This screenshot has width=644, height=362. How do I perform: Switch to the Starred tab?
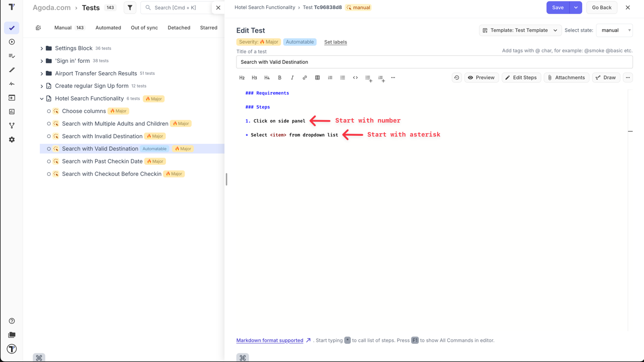208,28
